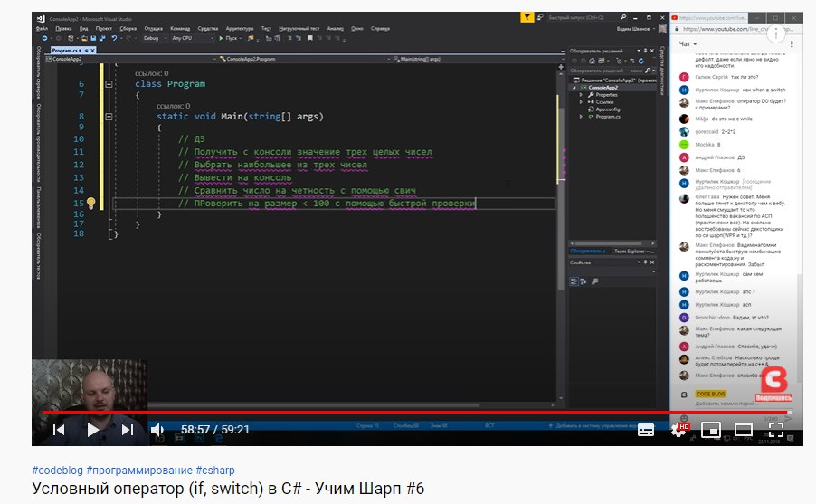Screen dimensions: 816x504
Task: Open the Вид menu in Visual Studio
Action: [83, 29]
